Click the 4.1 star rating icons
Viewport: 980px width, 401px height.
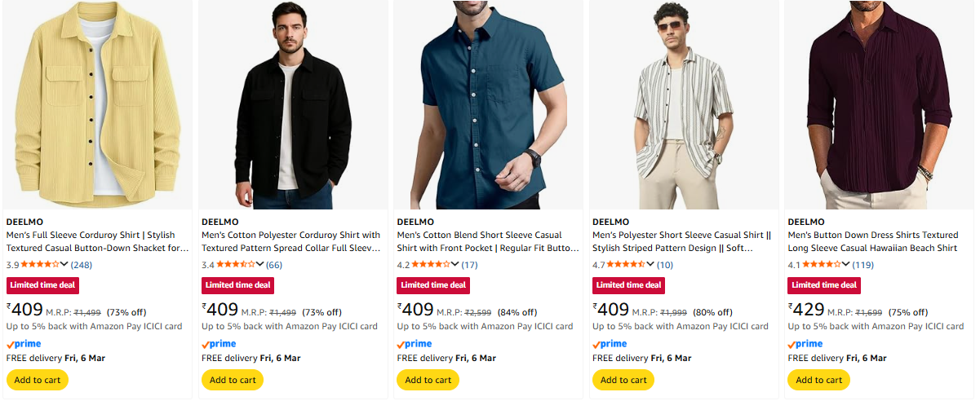(822, 264)
